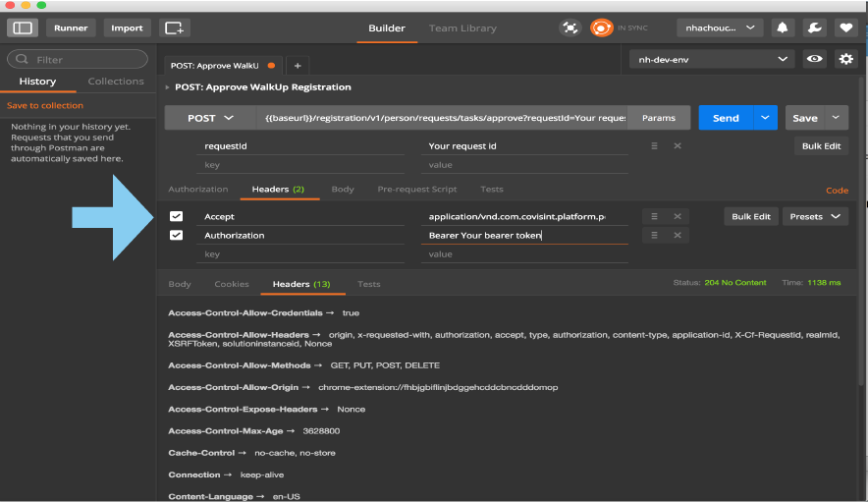This screenshot has height=502, width=868.
Task: Switch to the Collections tab
Action: (x=116, y=82)
